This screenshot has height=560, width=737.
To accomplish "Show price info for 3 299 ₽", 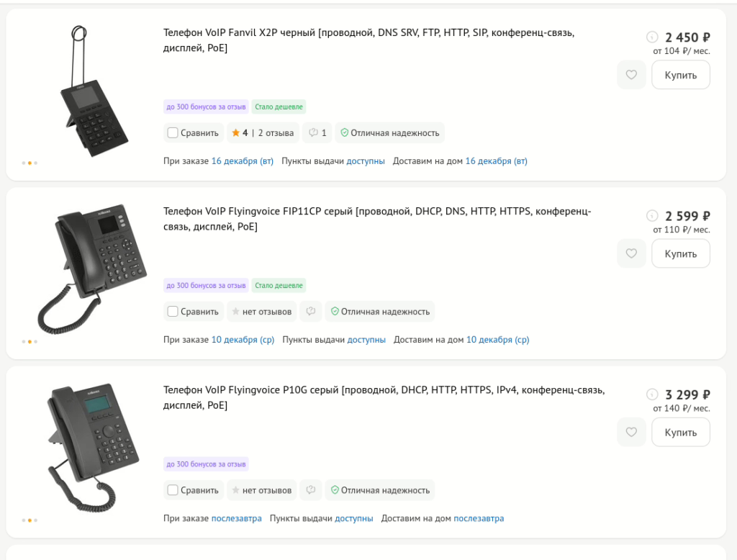I will pyautogui.click(x=652, y=394).
